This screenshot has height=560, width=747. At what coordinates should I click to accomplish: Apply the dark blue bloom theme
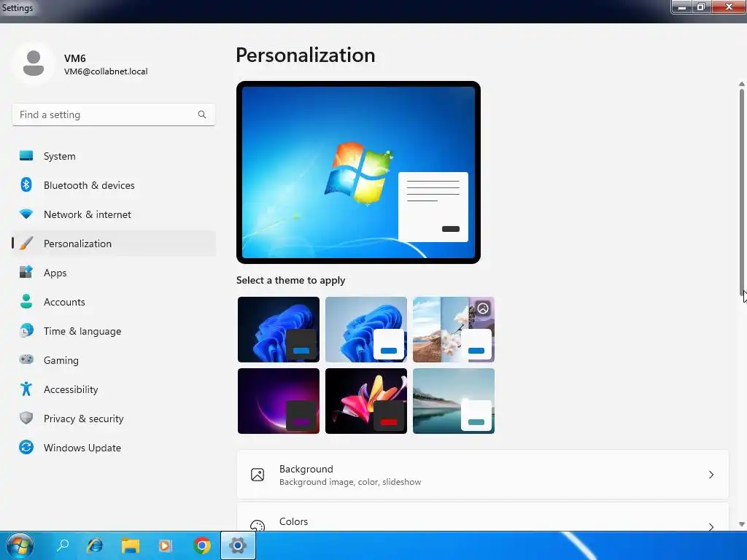279,330
